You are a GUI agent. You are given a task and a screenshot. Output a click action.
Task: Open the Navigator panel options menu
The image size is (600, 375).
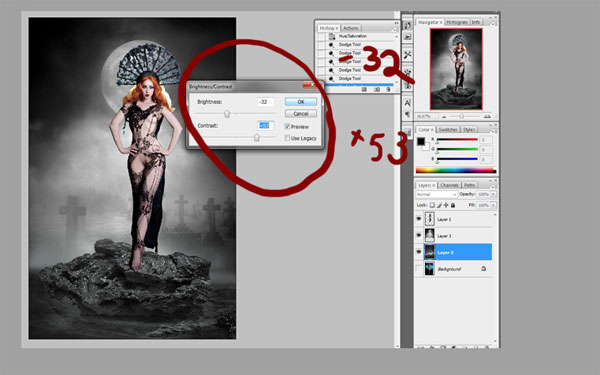[x=493, y=24]
